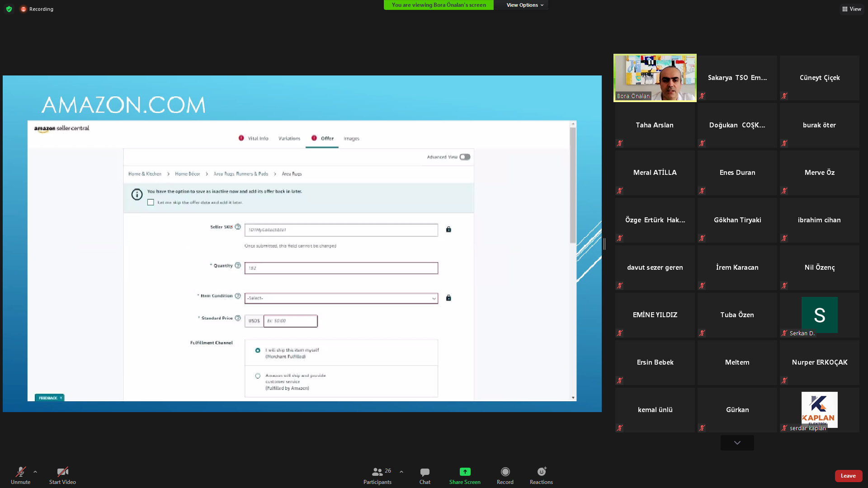Open the Item Condition select dropdown
The width and height of the screenshot is (868, 488).
click(341, 298)
